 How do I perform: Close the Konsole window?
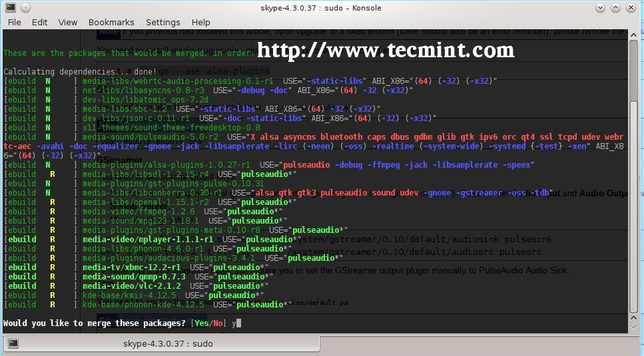click(x=631, y=7)
